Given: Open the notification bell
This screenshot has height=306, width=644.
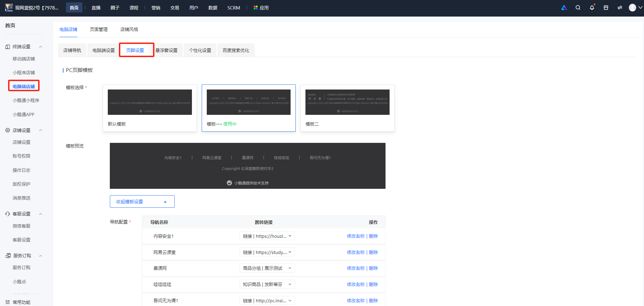Looking at the screenshot, I should (x=592, y=7).
